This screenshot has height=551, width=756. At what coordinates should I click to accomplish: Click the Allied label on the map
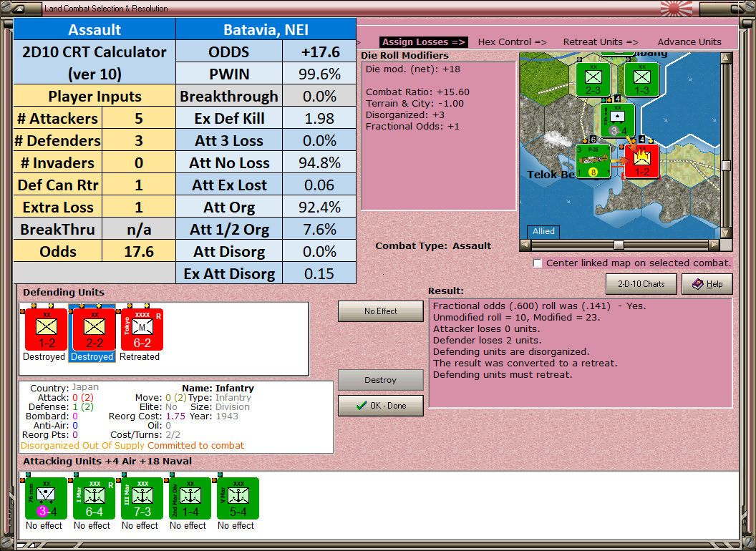coord(543,231)
